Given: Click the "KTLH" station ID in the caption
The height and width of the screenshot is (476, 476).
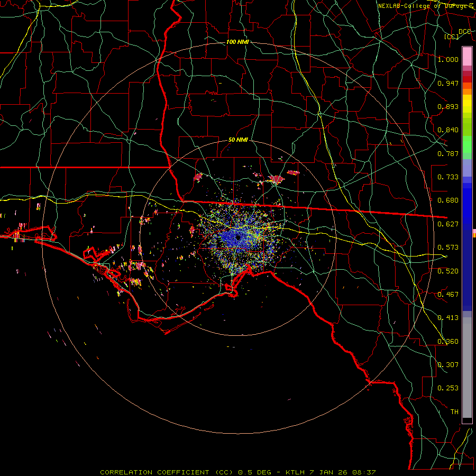Looking at the screenshot, I should pyautogui.click(x=295, y=472).
